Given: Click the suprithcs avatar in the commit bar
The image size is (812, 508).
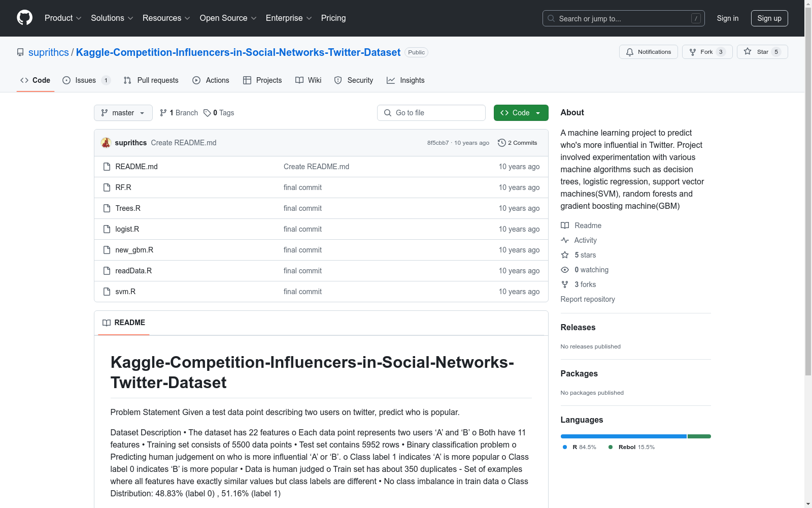Looking at the screenshot, I should point(106,143).
